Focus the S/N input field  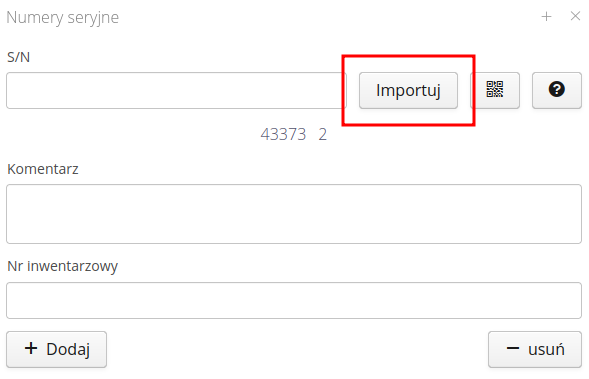[176, 91]
